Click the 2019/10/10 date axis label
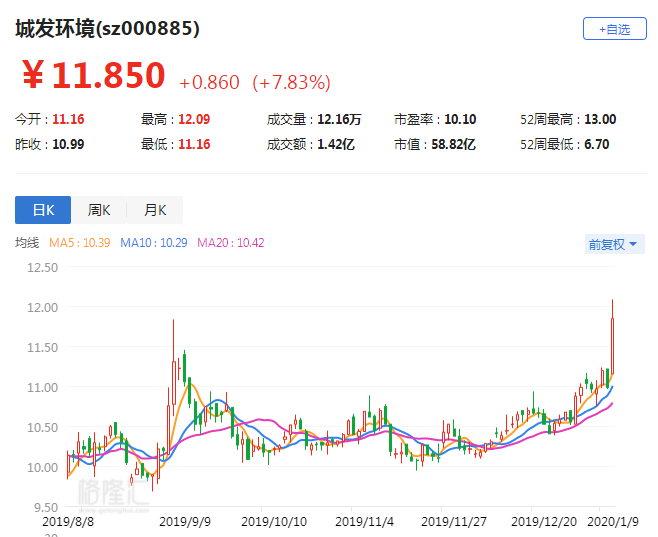The height and width of the screenshot is (537, 658). tap(274, 521)
